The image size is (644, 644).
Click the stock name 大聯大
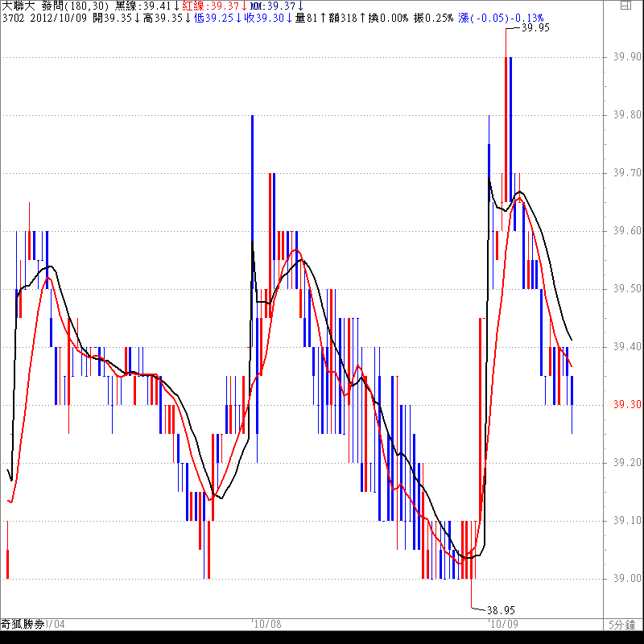(19, 6)
